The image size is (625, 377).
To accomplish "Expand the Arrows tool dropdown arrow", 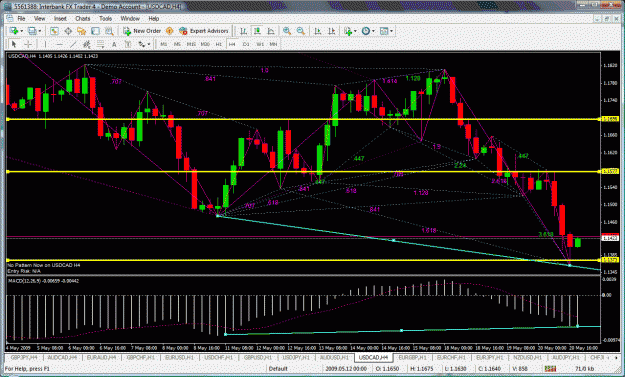I will coord(149,44).
